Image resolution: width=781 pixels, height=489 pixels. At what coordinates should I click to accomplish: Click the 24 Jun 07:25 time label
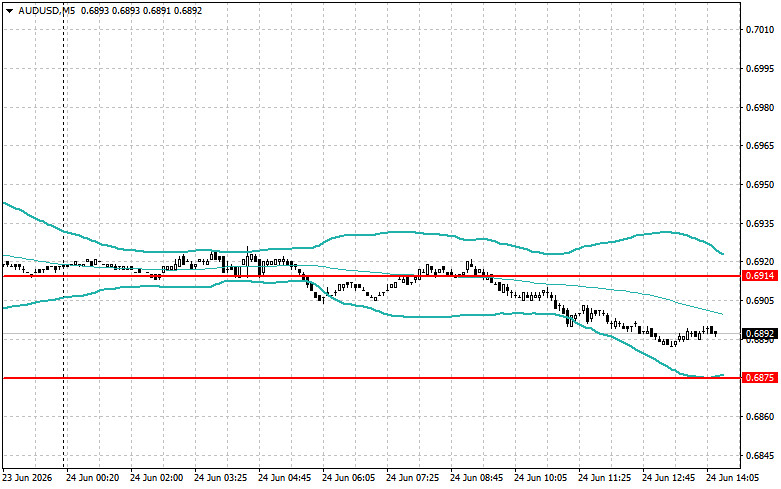point(412,478)
